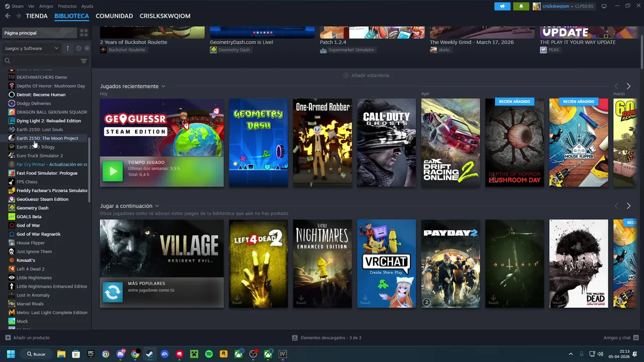Switch to the COMUNIDAD tab
Screen dimensions: 644x362
coord(114,16)
